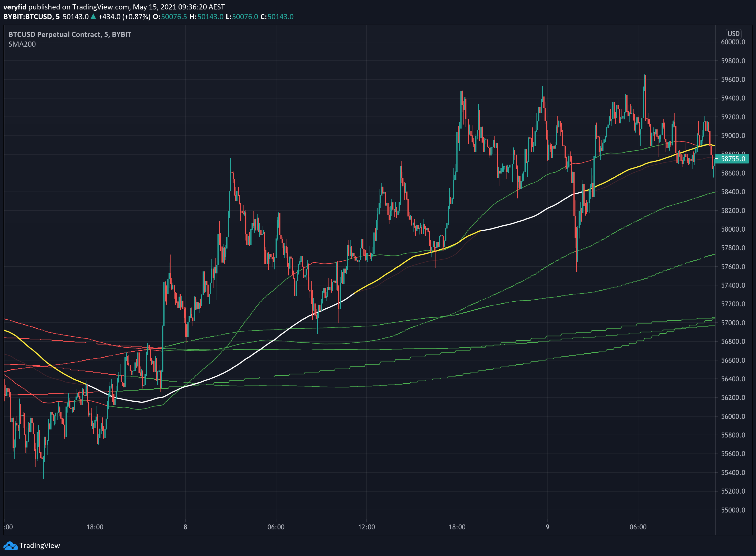The height and width of the screenshot is (556, 756).
Task: Click the 58600.0 price axis label
Action: click(x=733, y=173)
